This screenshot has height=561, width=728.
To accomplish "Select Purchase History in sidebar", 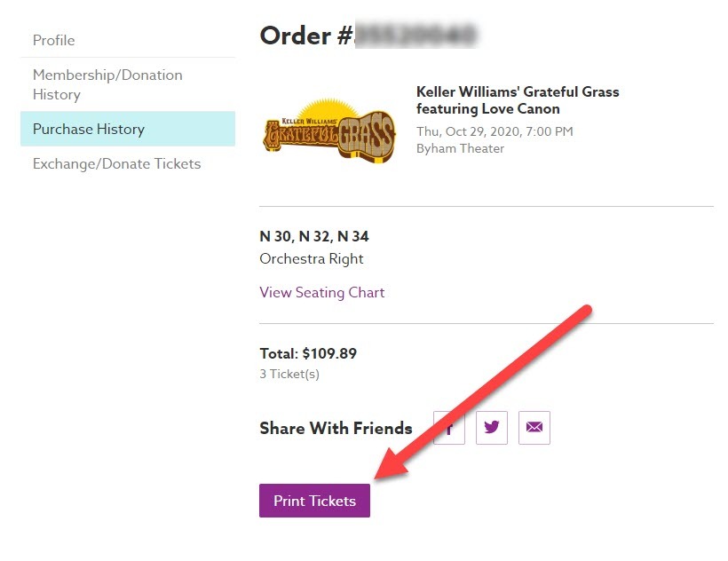I will pos(89,129).
